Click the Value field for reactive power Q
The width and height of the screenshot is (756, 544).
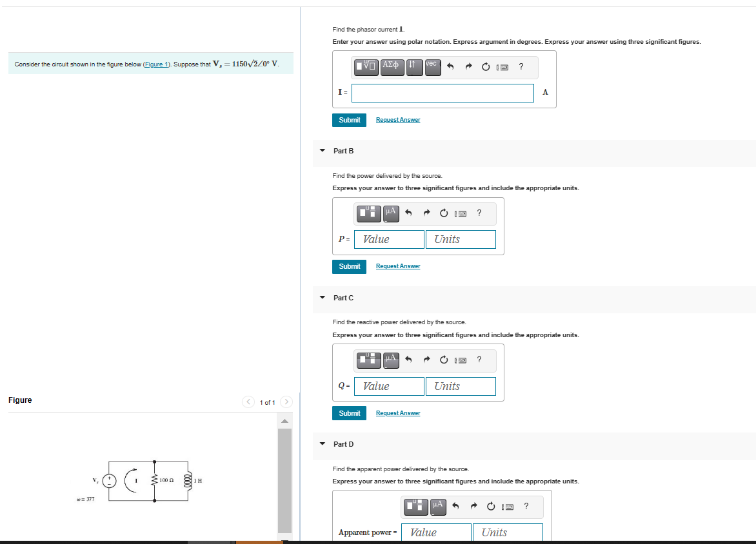(389, 385)
